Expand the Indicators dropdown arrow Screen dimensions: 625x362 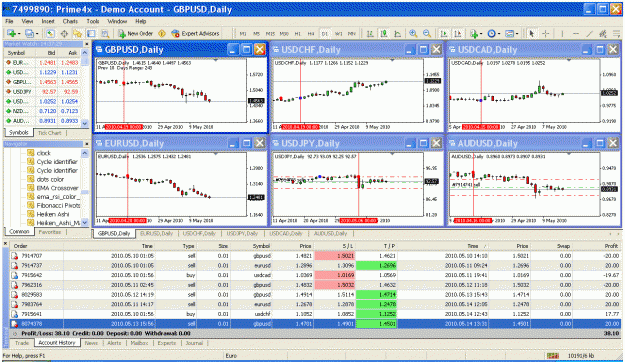(480, 34)
